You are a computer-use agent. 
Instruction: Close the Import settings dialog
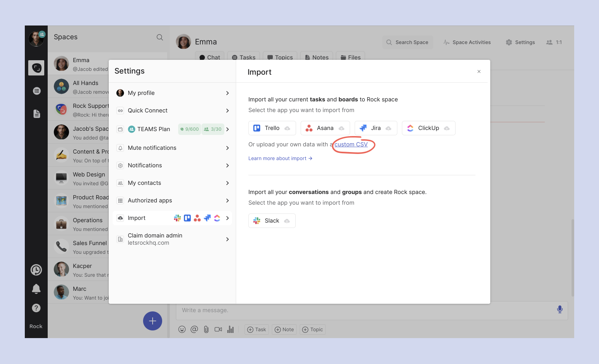[x=479, y=72]
